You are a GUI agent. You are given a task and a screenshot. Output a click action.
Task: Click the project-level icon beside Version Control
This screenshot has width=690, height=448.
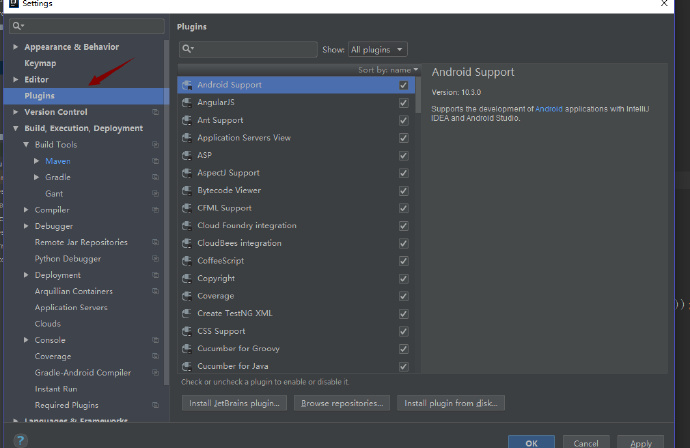click(x=155, y=112)
